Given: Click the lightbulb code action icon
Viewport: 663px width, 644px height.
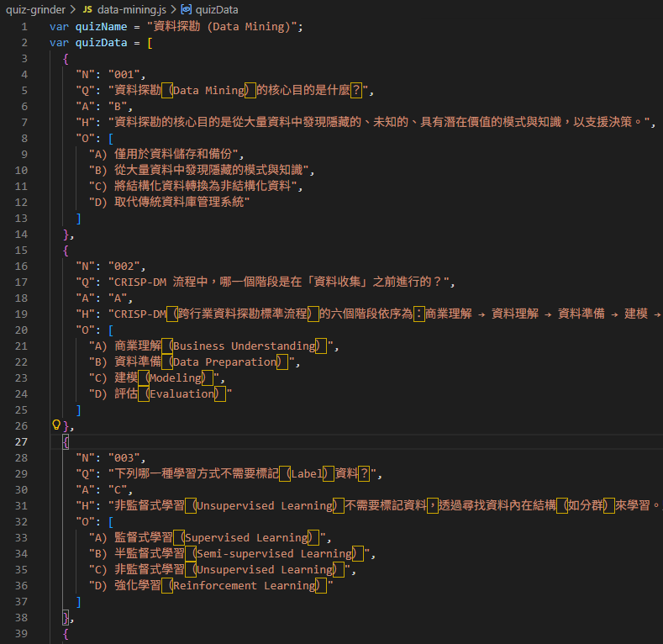Looking at the screenshot, I should click(x=57, y=425).
